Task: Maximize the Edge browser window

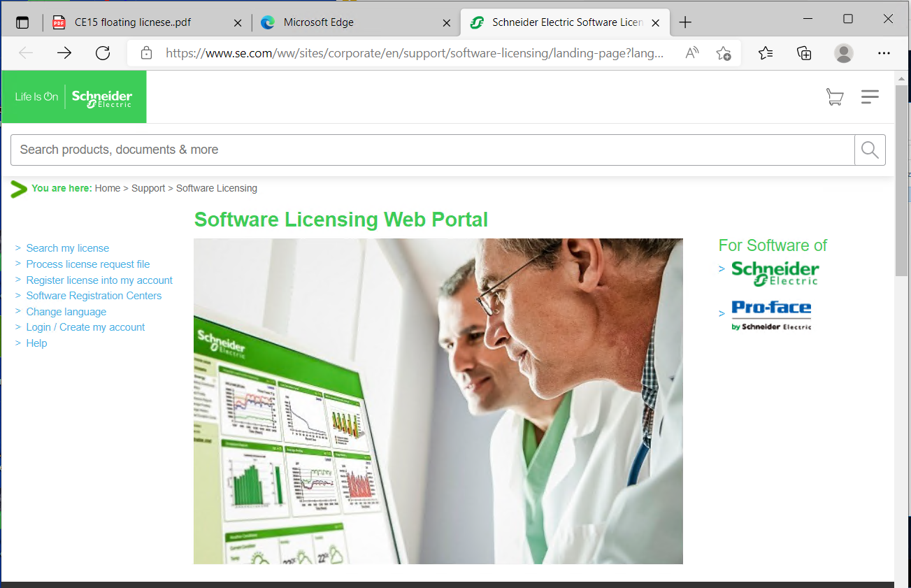Action: [848, 20]
